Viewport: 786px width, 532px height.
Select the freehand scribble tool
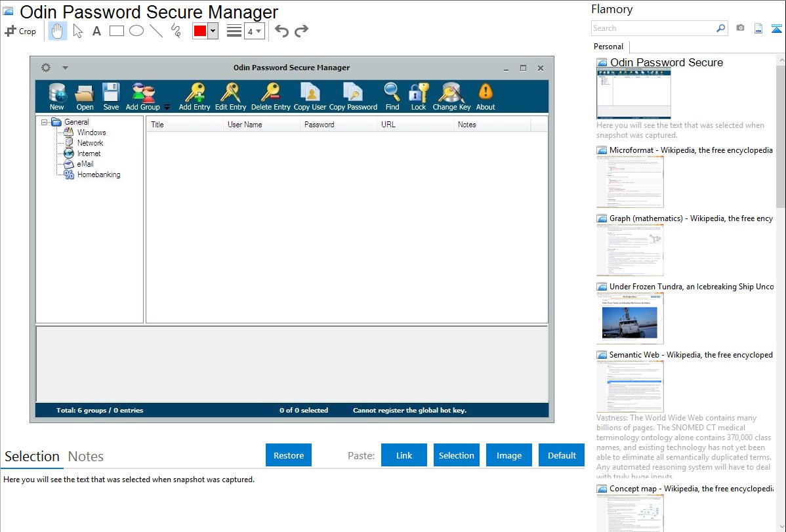coord(176,31)
